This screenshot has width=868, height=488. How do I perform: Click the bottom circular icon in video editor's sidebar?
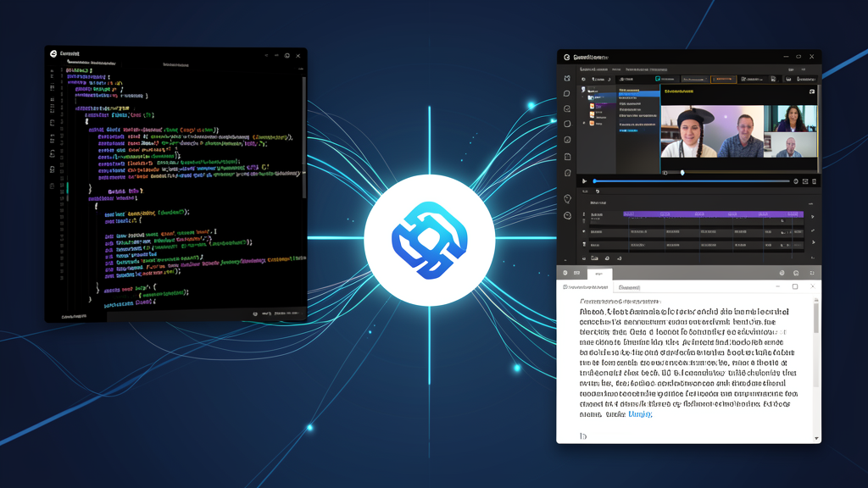click(567, 216)
